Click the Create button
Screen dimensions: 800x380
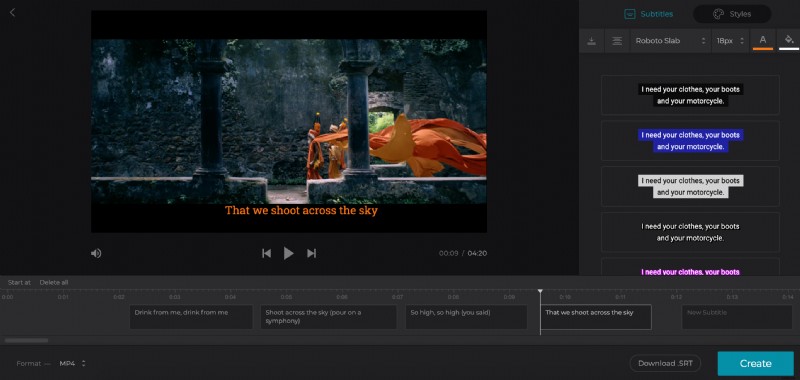point(756,364)
